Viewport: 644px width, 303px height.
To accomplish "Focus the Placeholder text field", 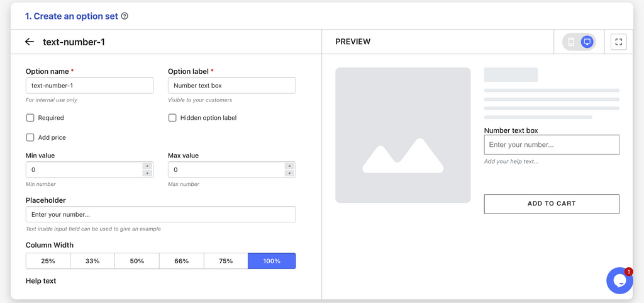I will [x=160, y=215].
